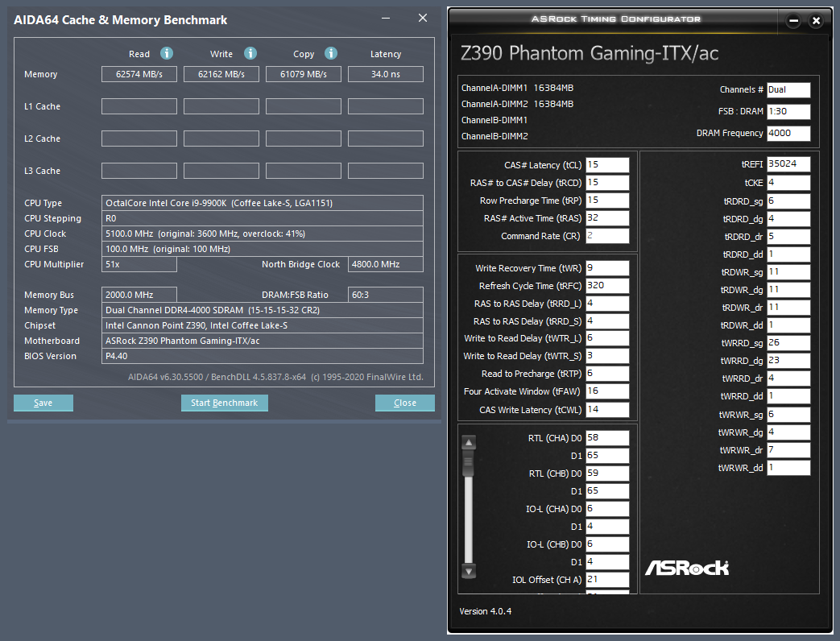Click the scrollbar down arrow in RTL panel
The height and width of the screenshot is (641, 840).
pyautogui.click(x=469, y=572)
